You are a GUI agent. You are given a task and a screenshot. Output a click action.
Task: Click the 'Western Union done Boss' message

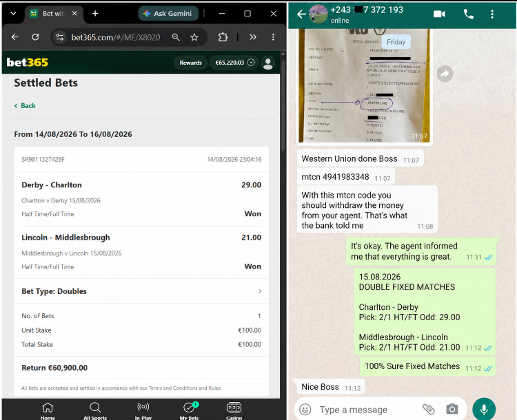click(360, 159)
